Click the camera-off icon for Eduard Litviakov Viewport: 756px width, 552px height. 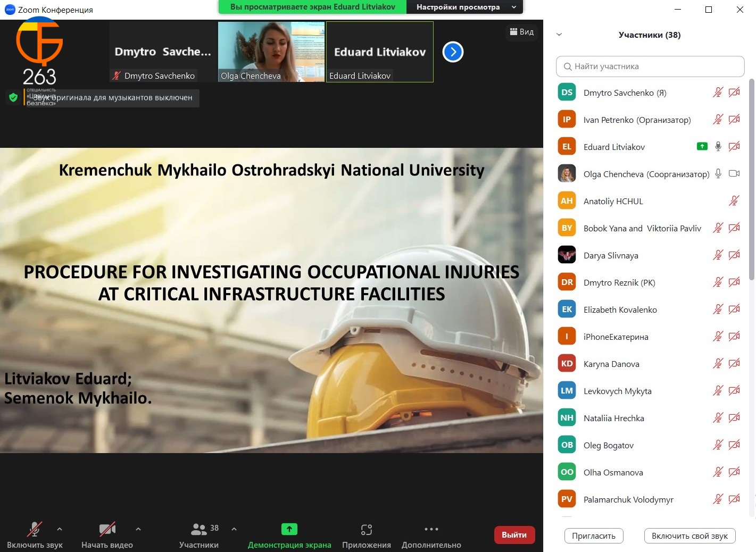click(x=734, y=147)
